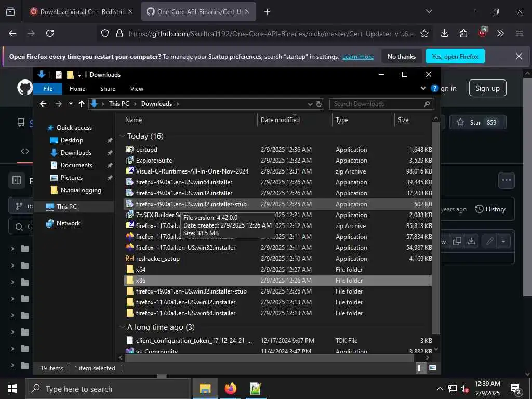The height and width of the screenshot is (399, 532).
Task: Click Explorer help question mark icon
Action: 435,88
